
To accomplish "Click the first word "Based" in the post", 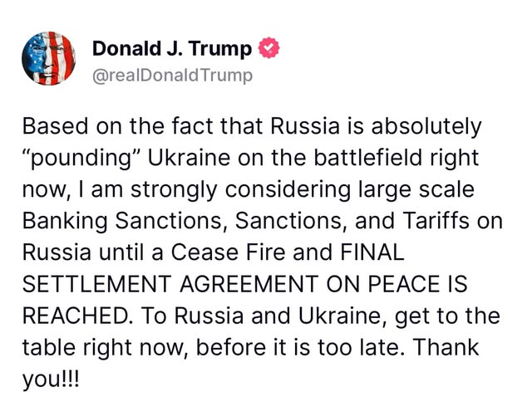I will coord(50,128).
